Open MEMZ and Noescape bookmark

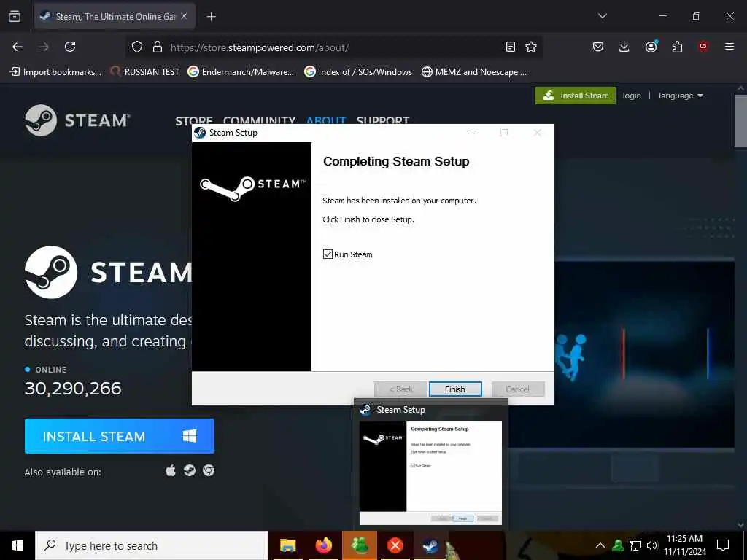(x=474, y=72)
